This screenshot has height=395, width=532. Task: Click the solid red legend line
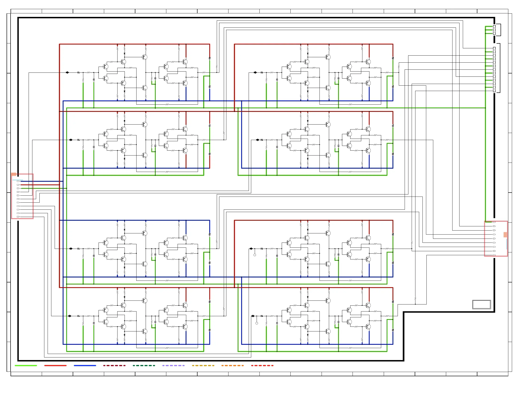[55, 366]
